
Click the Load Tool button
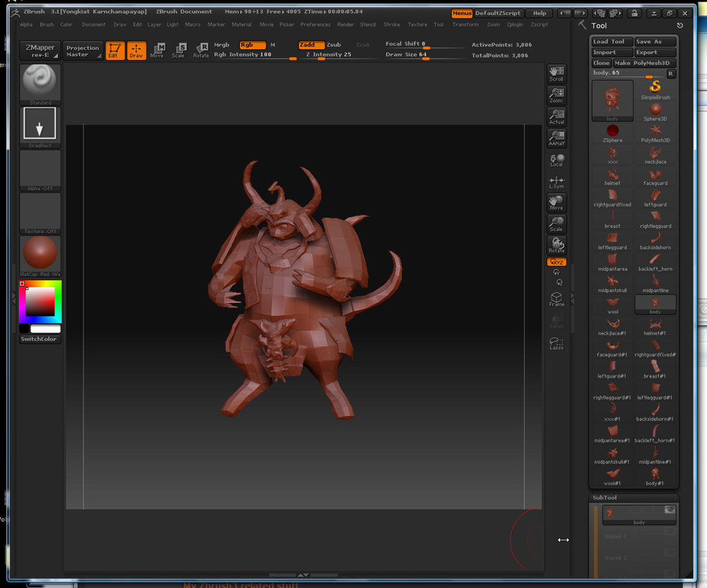click(611, 42)
